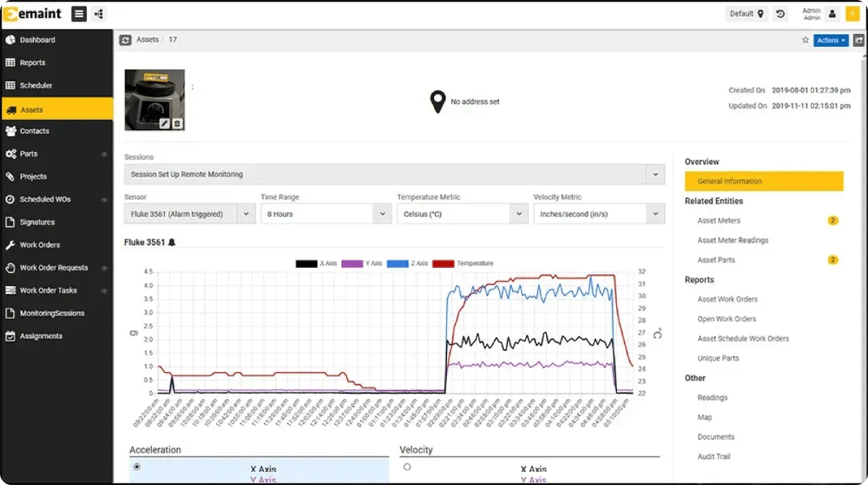Open the Temperature Metric Celsius dropdown
The image size is (868, 485).
(x=463, y=214)
